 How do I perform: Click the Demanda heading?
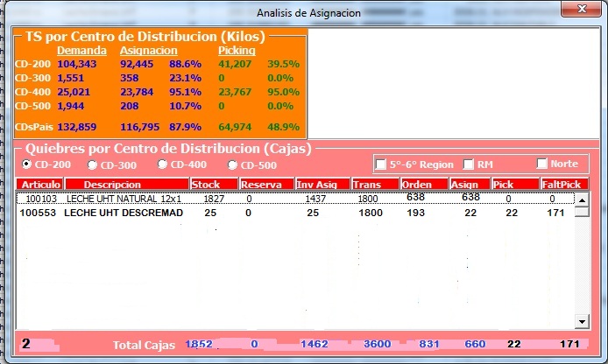81,51
